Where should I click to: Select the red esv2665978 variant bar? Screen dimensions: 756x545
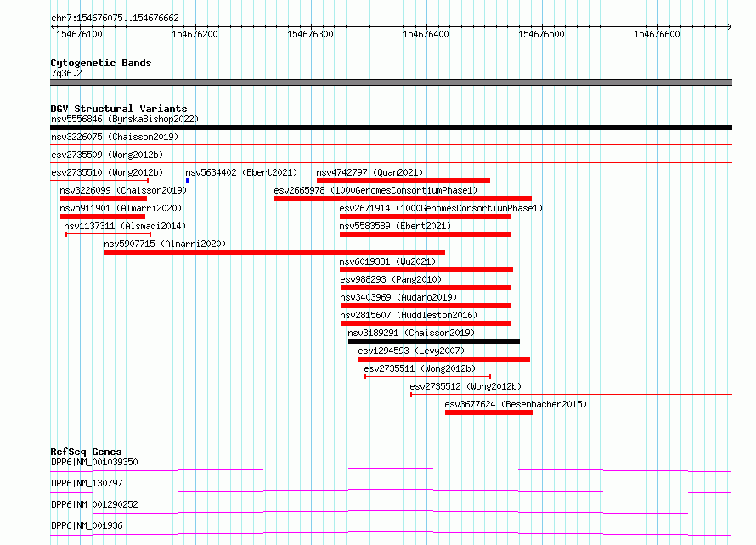(403, 199)
